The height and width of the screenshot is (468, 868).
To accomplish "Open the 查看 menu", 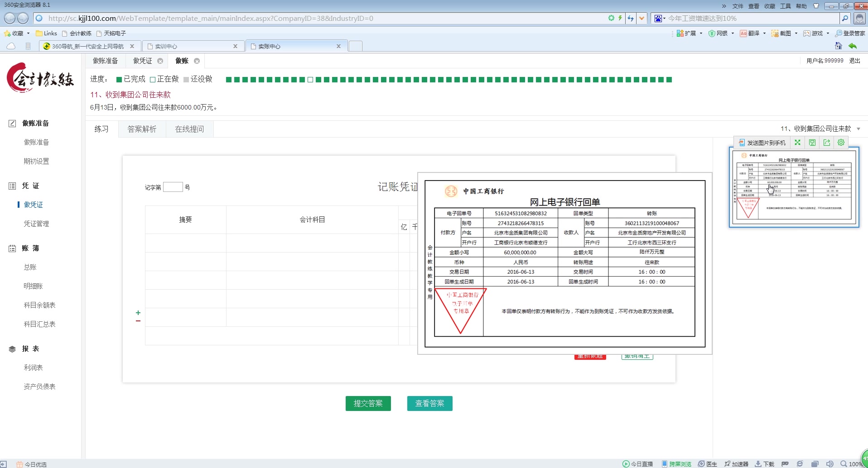I will point(754,6).
